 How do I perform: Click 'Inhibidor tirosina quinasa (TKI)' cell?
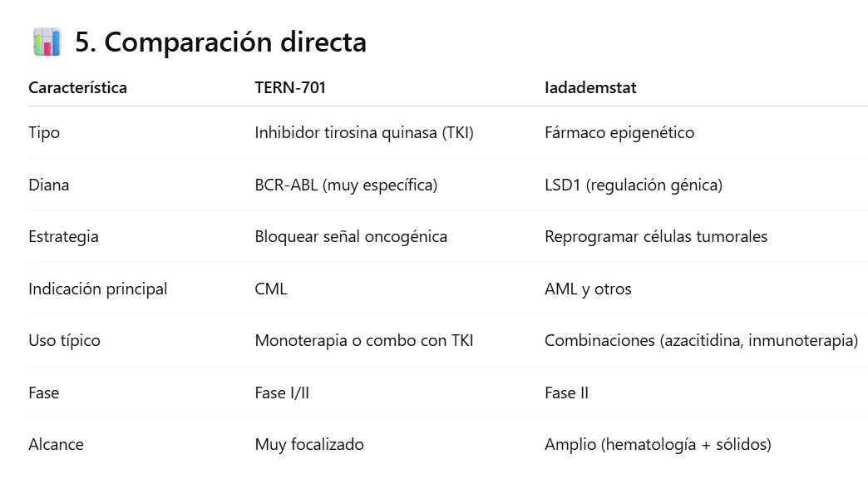coord(364,132)
